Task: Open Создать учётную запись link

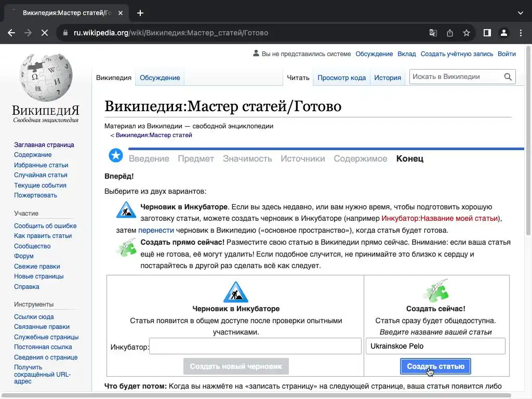Action: pos(457,54)
